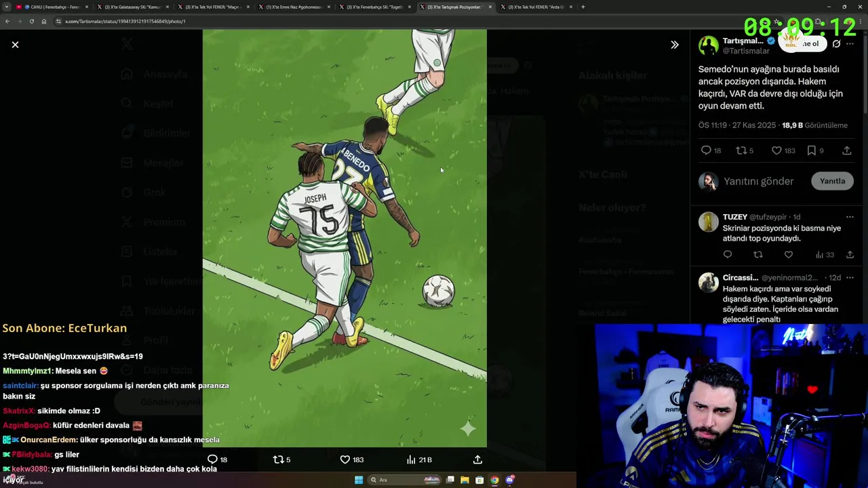
Task: Click the reply icon with 18 in the side panel
Action: point(711,150)
